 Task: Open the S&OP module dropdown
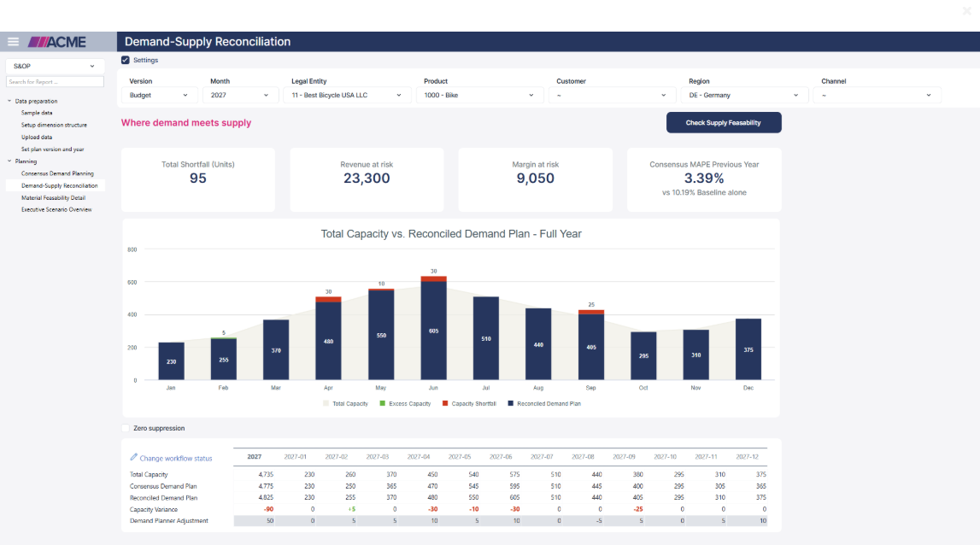(55, 66)
